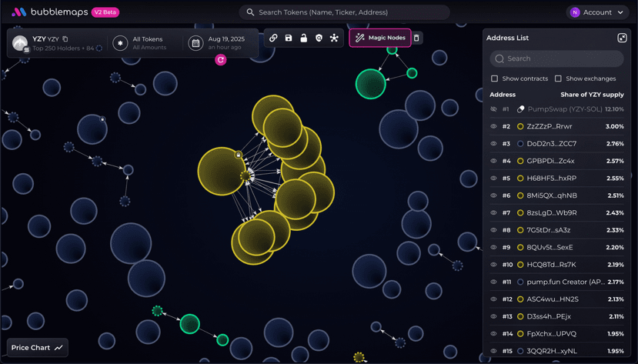Click the Account avatar N
The width and height of the screenshot is (638, 364).
(575, 12)
